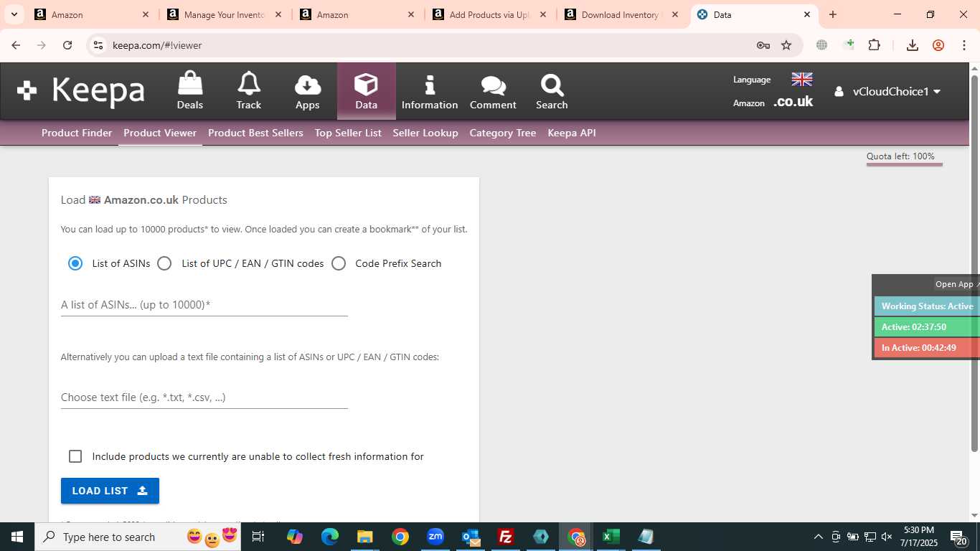Viewport: 980px width, 551px height.
Task: Open vCloudChoice1 account dropdown
Action: coord(887,91)
